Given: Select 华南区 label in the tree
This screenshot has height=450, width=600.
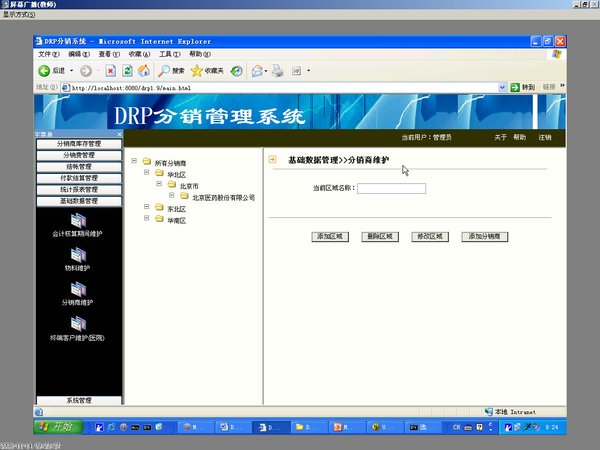Looking at the screenshot, I should point(176,220).
